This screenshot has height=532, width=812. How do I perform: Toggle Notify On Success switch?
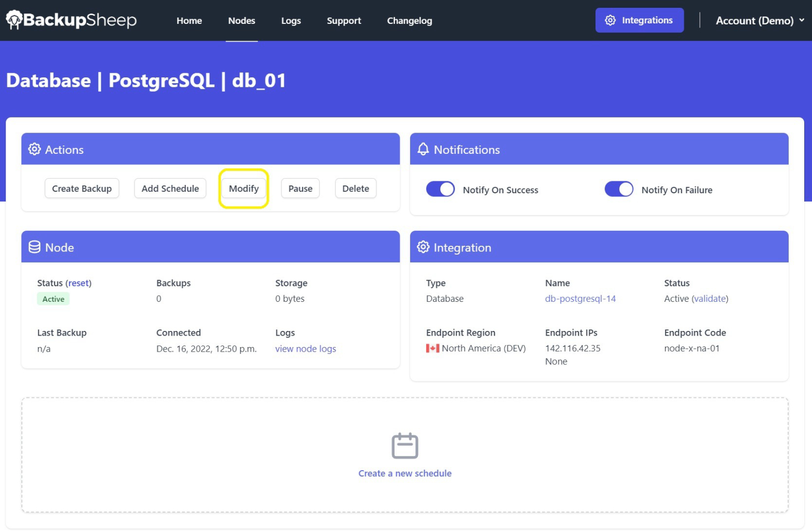click(x=440, y=189)
